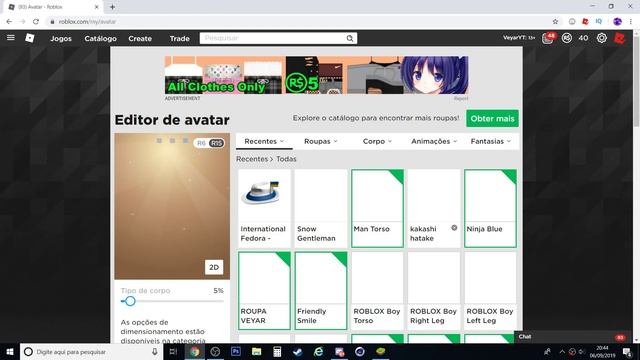Switch avatar to R15 mode

point(216,143)
